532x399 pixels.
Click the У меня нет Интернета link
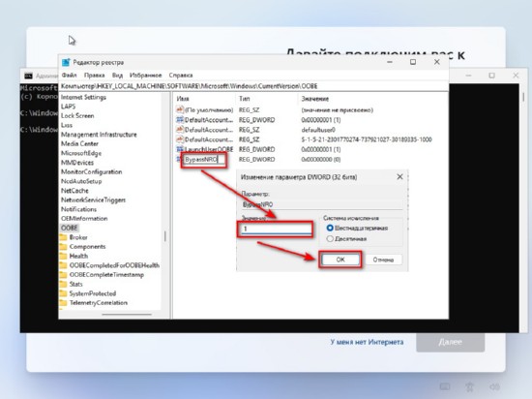tap(367, 342)
